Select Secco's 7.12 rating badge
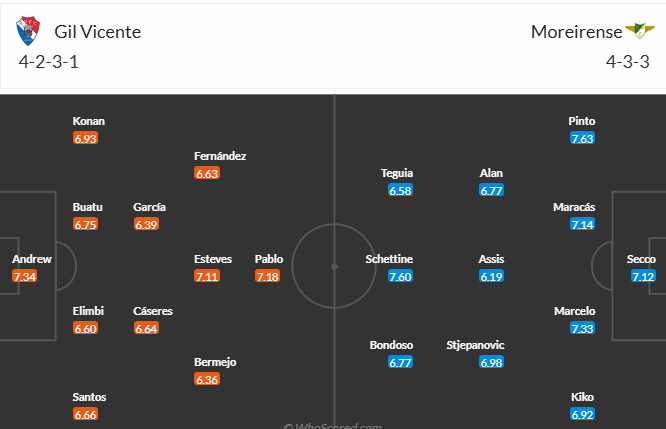This screenshot has width=666, height=429. tap(643, 277)
